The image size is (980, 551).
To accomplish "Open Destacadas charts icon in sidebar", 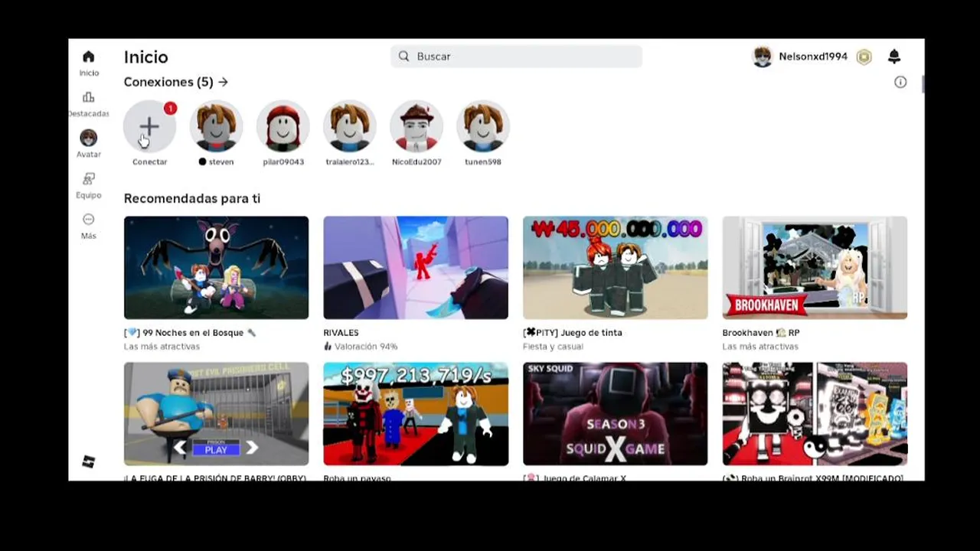I will pyautogui.click(x=89, y=97).
